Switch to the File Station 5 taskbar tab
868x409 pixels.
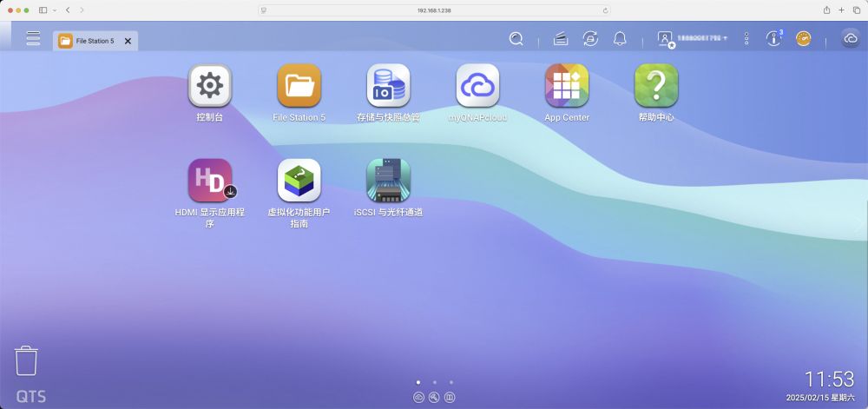pos(95,41)
